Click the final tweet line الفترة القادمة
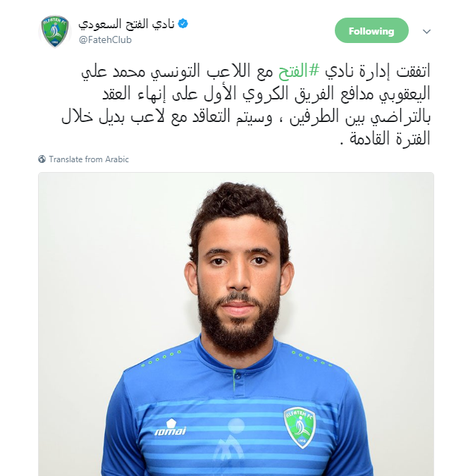The image size is (468, 476). click(x=386, y=139)
